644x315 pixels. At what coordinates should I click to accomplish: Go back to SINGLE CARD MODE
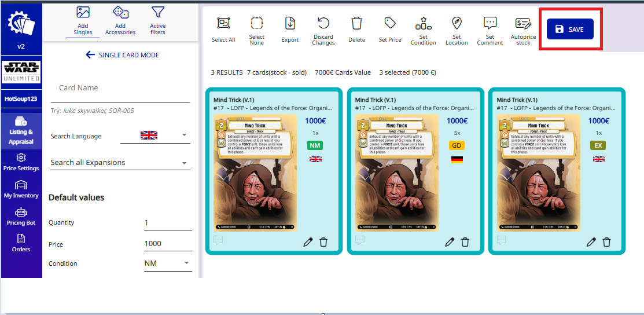[123, 55]
